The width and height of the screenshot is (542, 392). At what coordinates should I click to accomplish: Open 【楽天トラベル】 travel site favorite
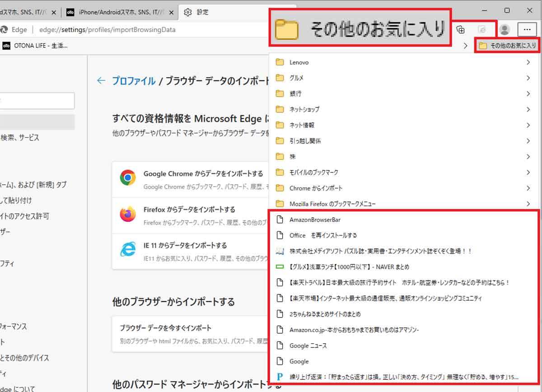(404, 283)
